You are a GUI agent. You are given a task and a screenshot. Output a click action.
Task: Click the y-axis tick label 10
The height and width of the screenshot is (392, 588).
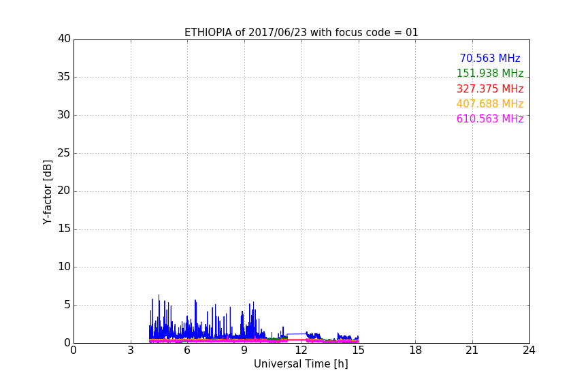64,267
